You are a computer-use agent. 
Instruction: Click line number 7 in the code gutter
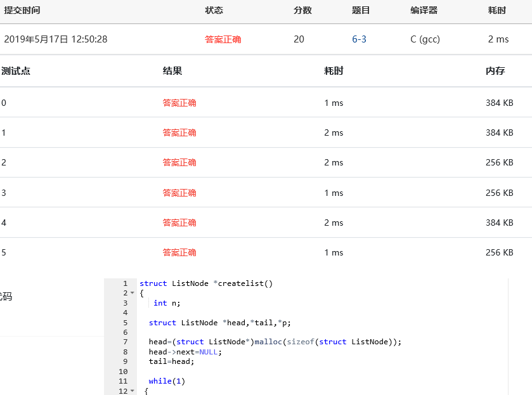(125, 342)
